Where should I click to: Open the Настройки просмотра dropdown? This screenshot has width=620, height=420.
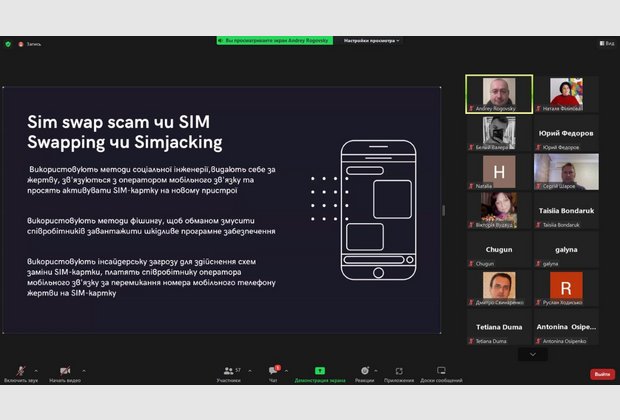pos(371,41)
